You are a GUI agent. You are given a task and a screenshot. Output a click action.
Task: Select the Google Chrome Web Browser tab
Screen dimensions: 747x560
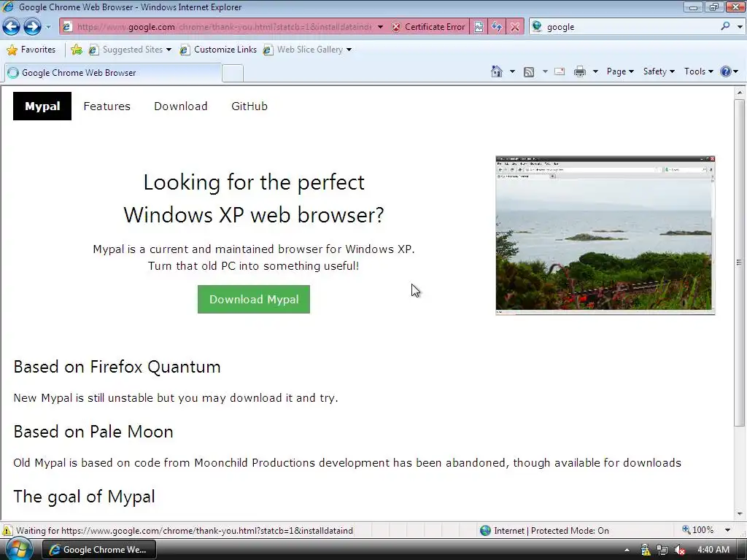click(113, 73)
